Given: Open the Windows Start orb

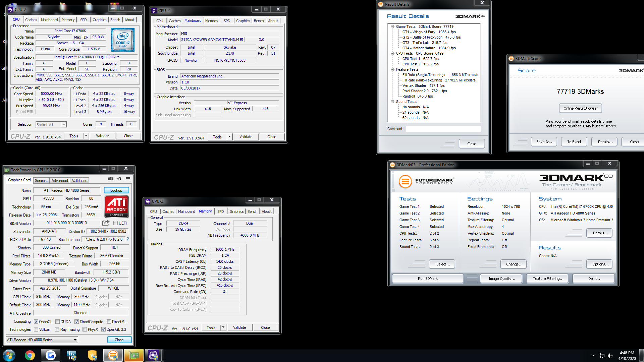Looking at the screenshot, I should 9,355.
